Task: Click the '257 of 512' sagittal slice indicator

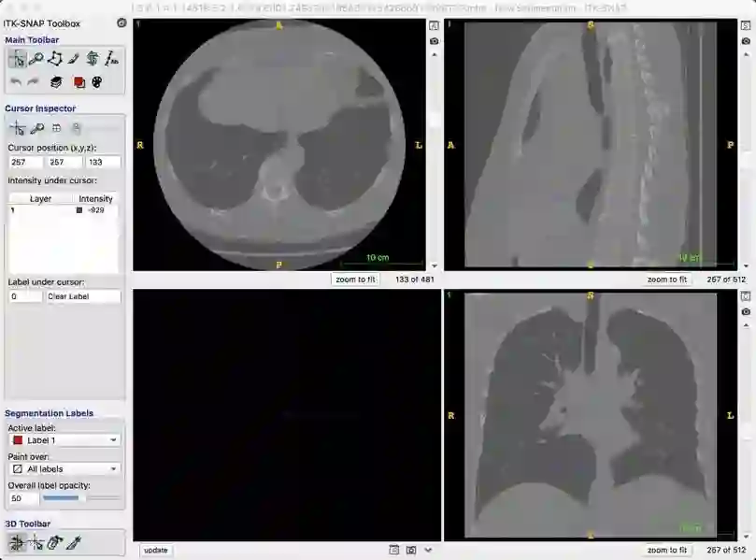Action: [726, 280]
